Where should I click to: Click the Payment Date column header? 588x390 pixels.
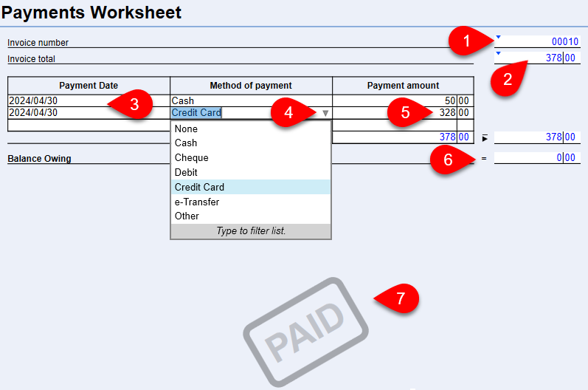tap(89, 86)
